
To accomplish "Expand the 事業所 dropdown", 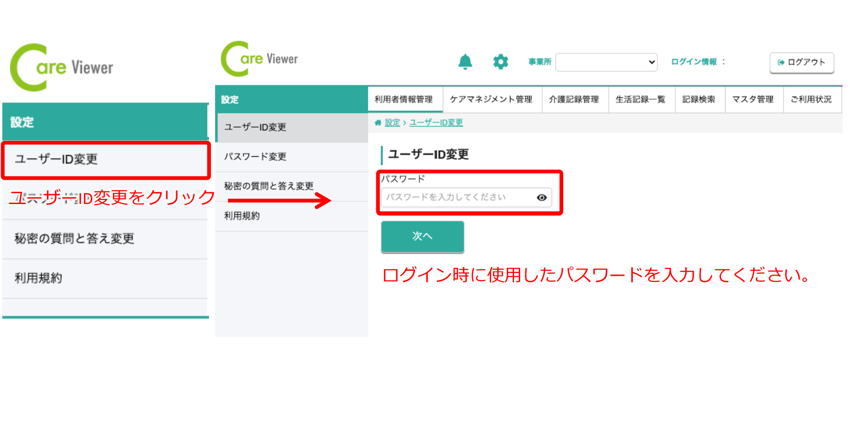I will [606, 62].
